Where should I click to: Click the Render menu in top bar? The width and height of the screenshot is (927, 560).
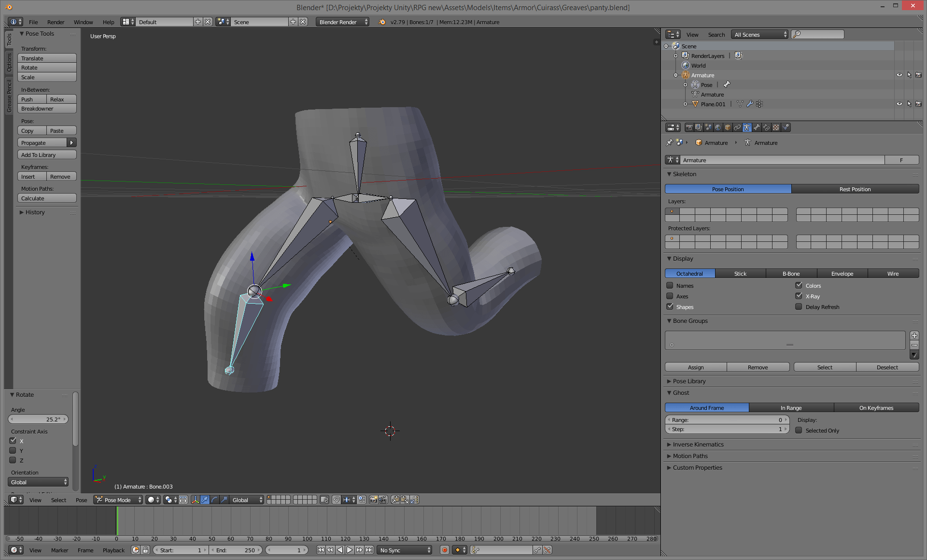pyautogui.click(x=56, y=22)
